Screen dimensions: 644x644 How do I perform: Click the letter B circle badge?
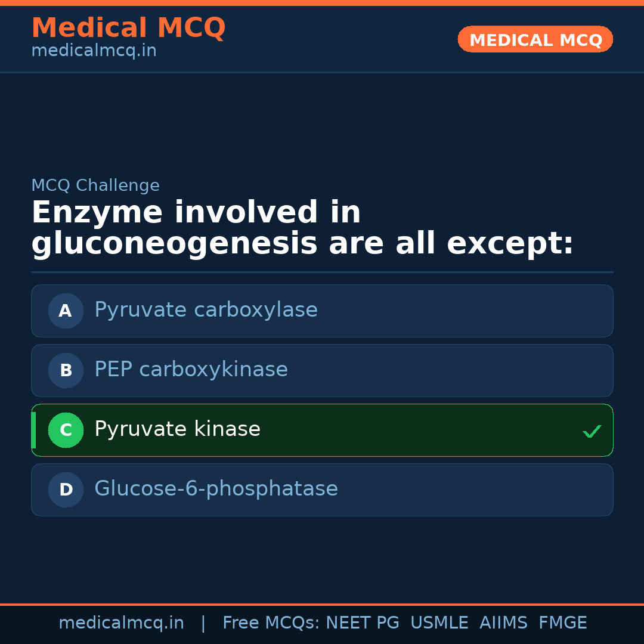tap(66, 370)
